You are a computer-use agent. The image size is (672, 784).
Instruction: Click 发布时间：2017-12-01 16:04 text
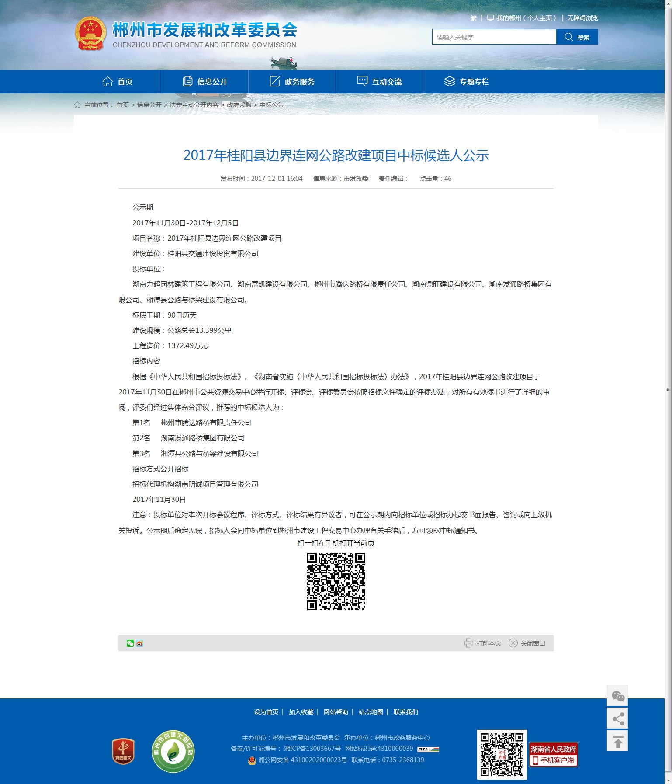tap(261, 179)
